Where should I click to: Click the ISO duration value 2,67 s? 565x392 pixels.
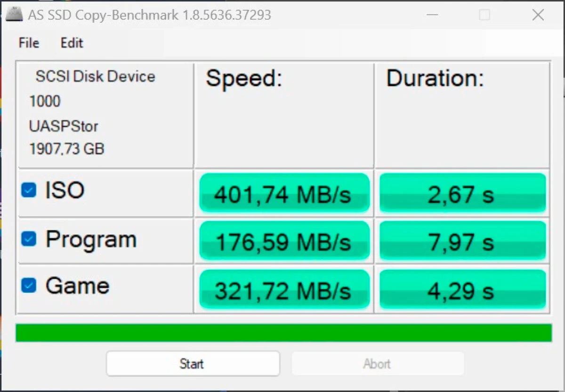pyautogui.click(x=463, y=193)
